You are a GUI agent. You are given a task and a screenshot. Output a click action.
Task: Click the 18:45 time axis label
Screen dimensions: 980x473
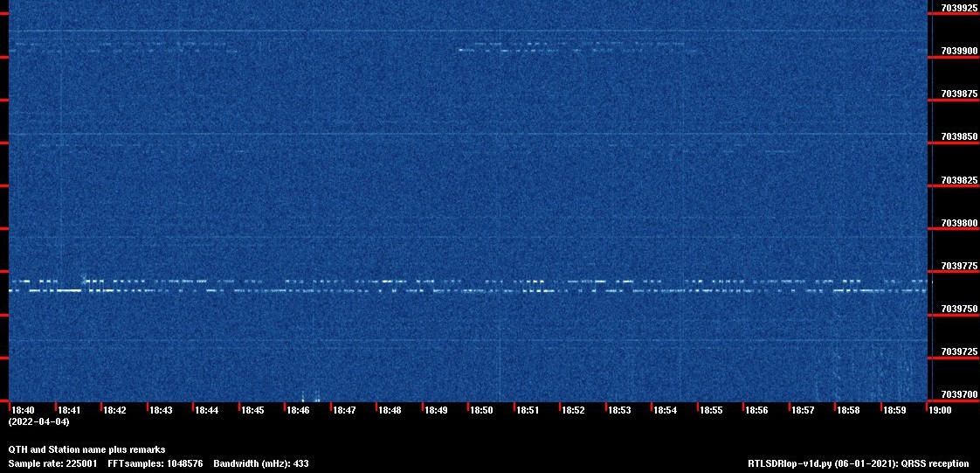[252, 410]
